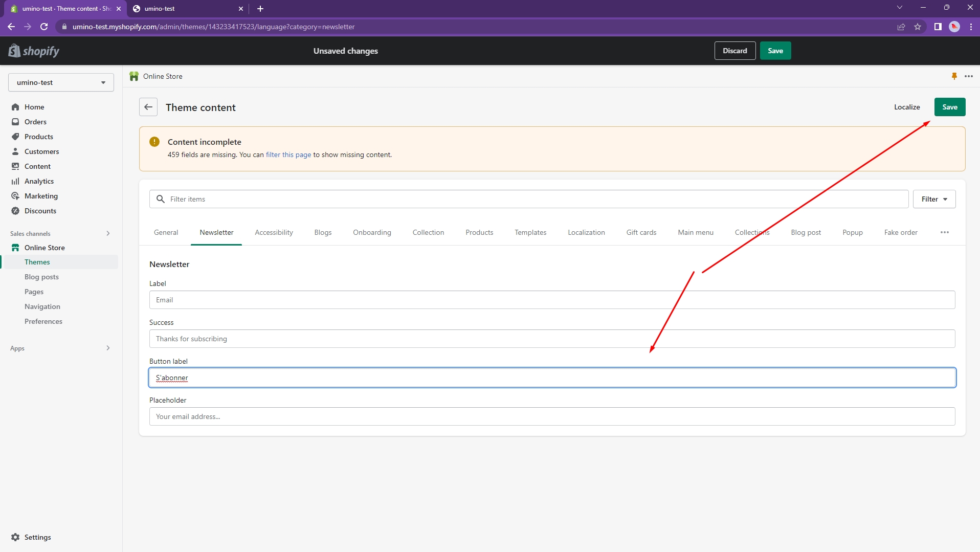
Task: Click the Localize button
Action: click(x=906, y=107)
